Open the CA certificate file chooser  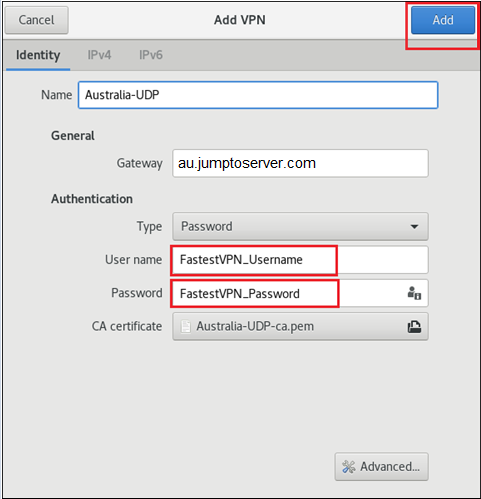(x=300, y=326)
